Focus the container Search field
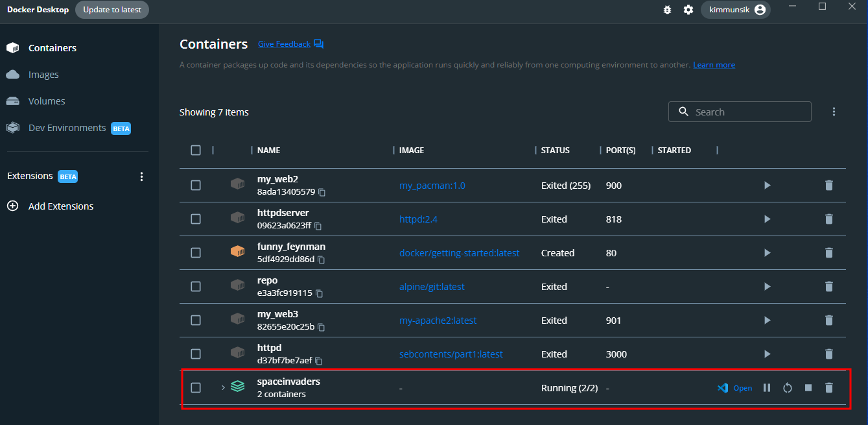The height and width of the screenshot is (425, 868). (740, 112)
